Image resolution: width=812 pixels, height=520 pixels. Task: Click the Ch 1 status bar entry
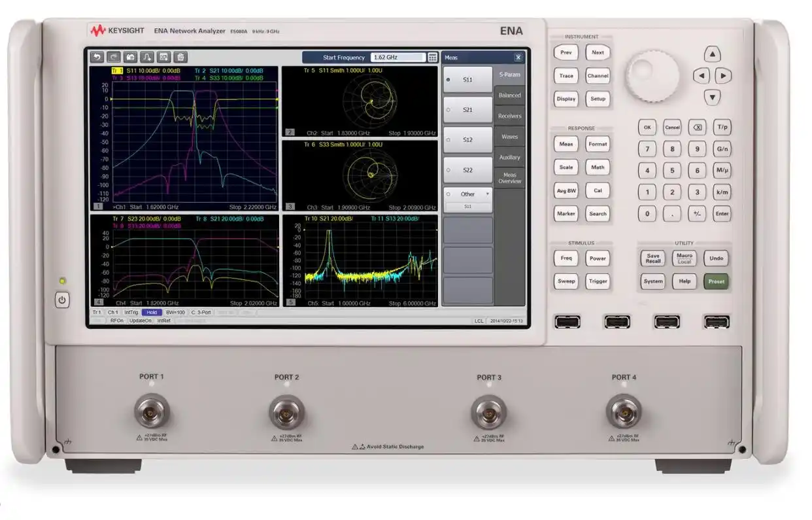point(113,313)
